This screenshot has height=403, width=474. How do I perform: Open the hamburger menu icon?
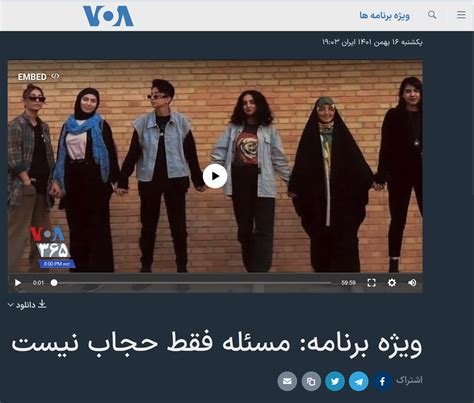coord(461,15)
